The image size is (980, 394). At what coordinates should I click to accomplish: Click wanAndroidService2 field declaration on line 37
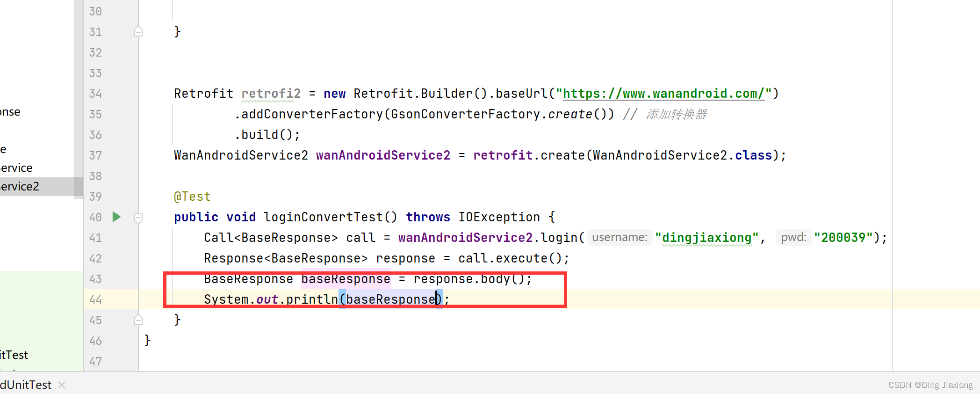383,155
